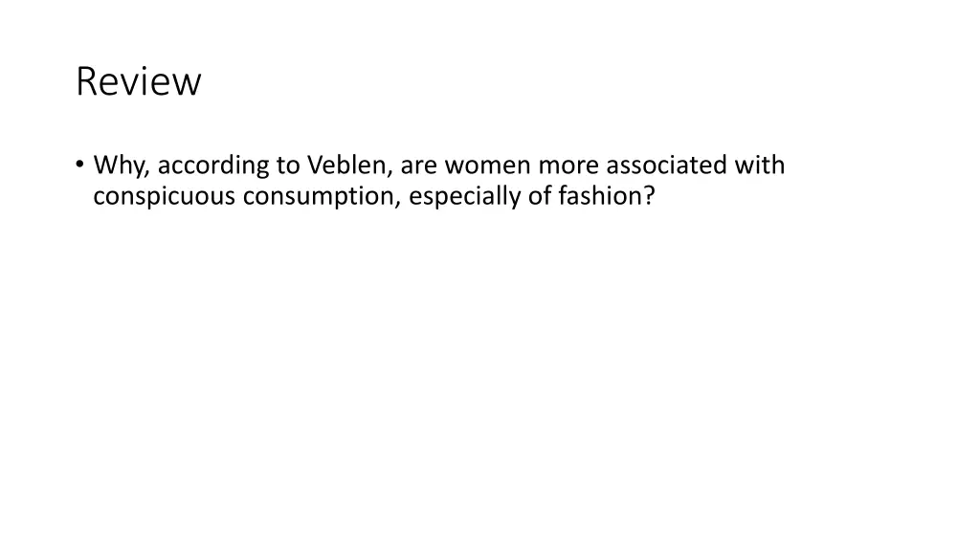Click the "Review" slide title

click(x=139, y=82)
